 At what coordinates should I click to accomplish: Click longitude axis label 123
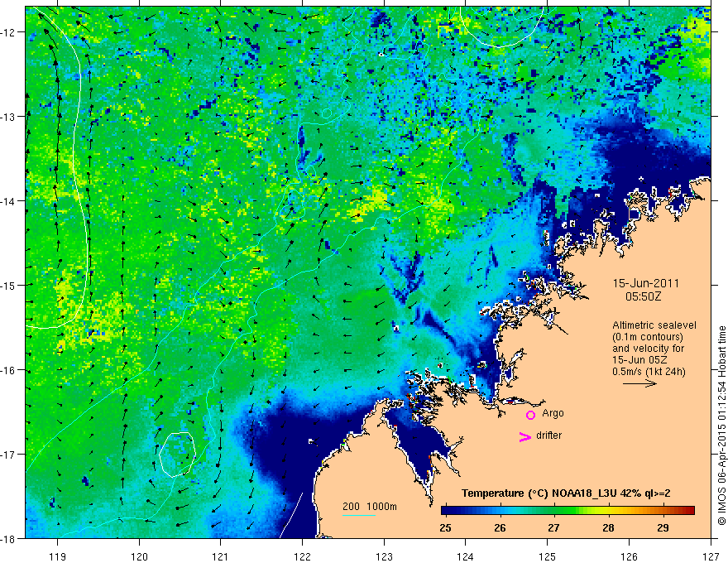pos(384,556)
